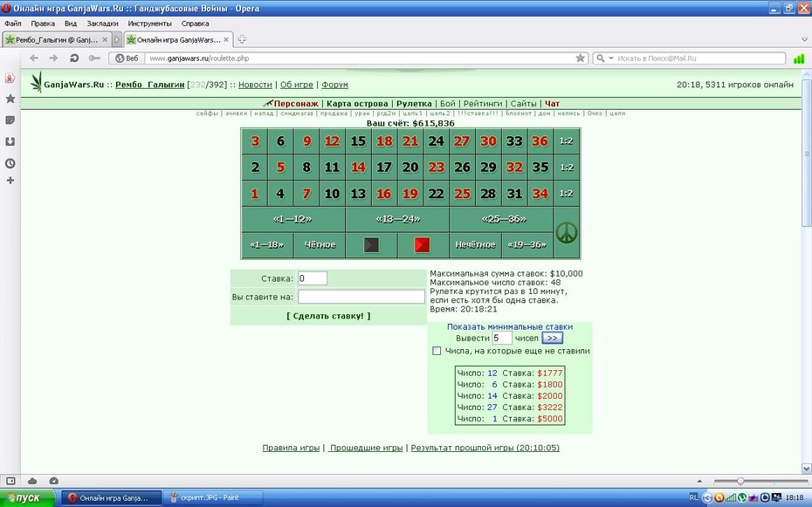
Task: Bet on Чётное even
Action: coord(320,244)
